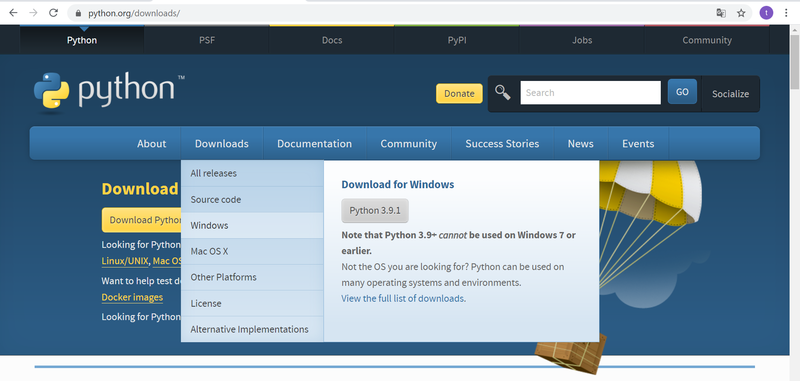Click the Python 3.9.1 download button
This screenshot has height=381, width=800.
(x=375, y=211)
